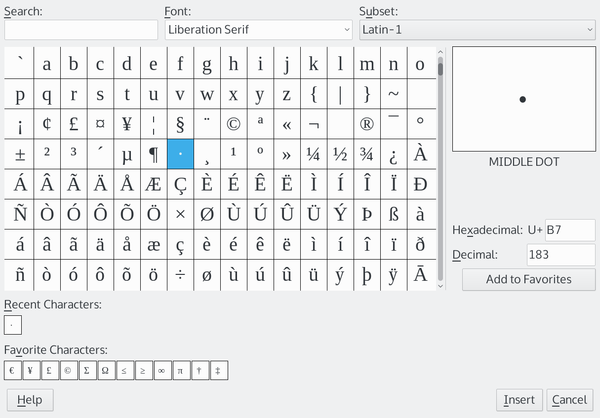Click the Decimal value field

[x=561, y=255]
